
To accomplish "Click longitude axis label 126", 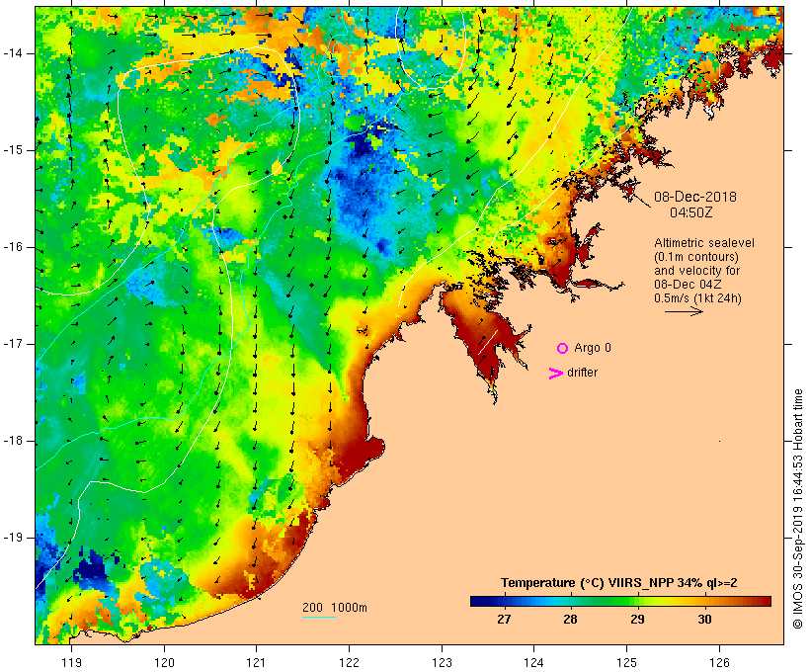I will [x=719, y=662].
